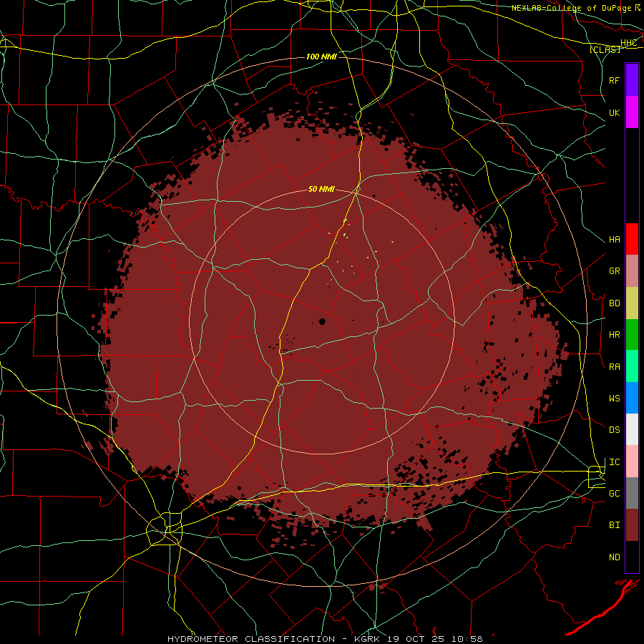The height and width of the screenshot is (644, 644).
Task: Click the HR green legend swatch
Action: click(x=632, y=335)
